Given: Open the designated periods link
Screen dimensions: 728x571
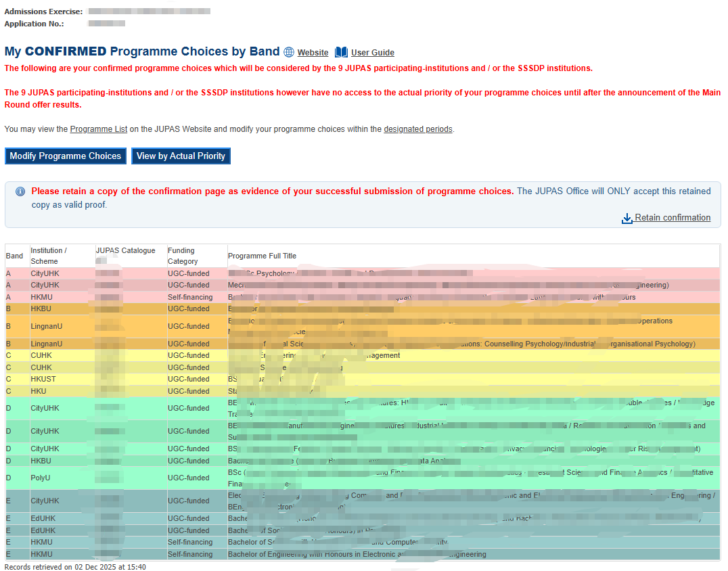Looking at the screenshot, I should tap(417, 129).
